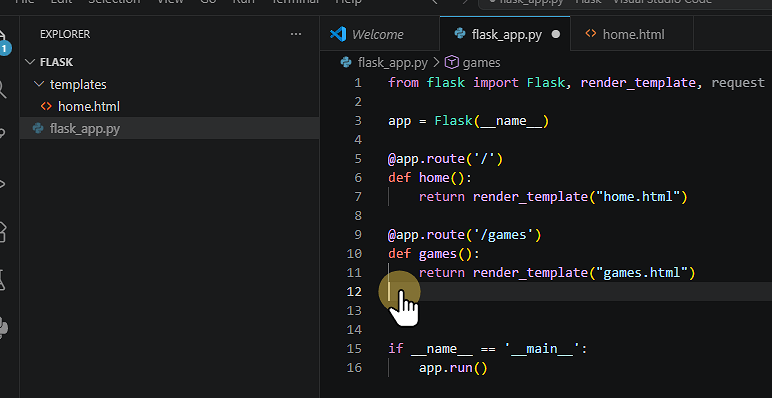The image size is (772, 398).
Task: Click the "@app.route('/')" decorator line
Action: click(445, 159)
